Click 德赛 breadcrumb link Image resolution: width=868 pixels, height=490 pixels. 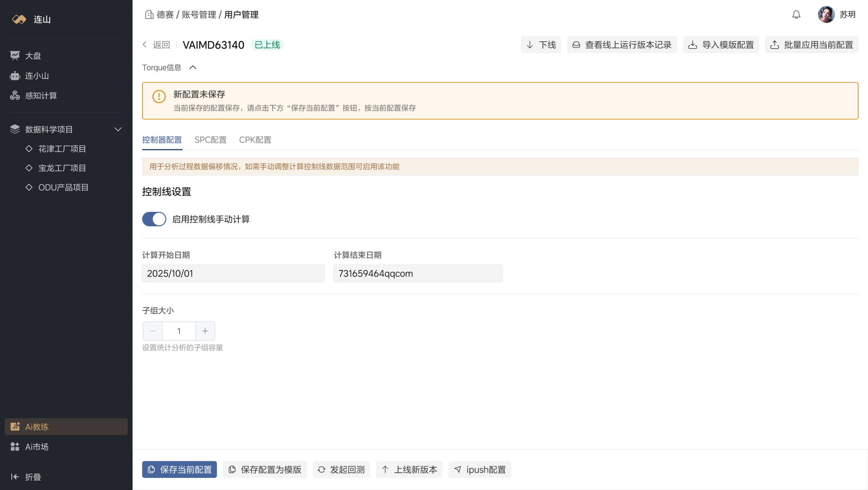point(165,15)
